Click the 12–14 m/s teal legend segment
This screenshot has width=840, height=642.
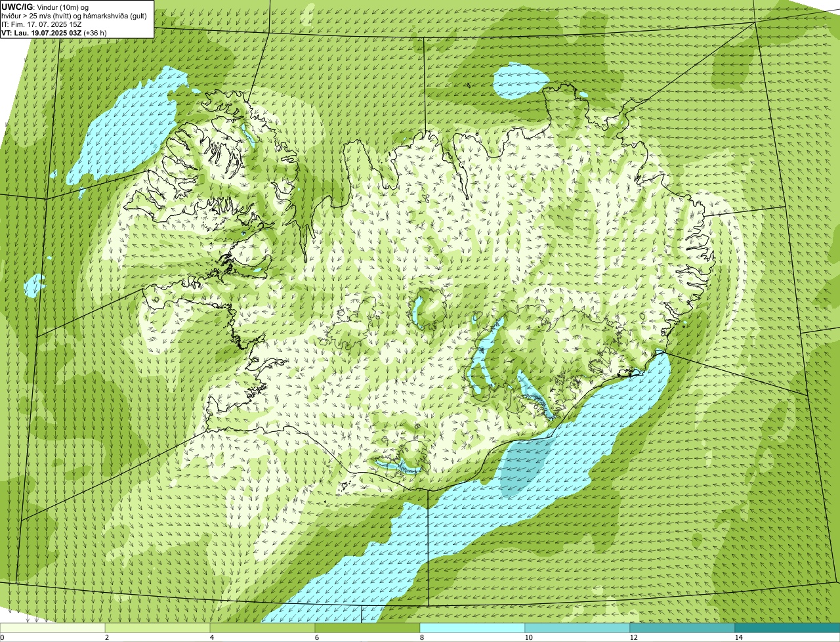coord(682,628)
